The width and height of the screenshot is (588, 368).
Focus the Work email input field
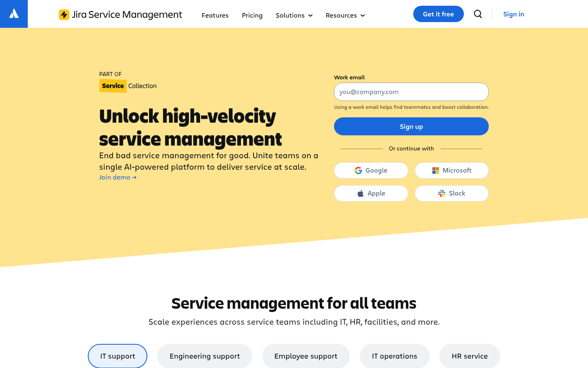[x=411, y=92]
